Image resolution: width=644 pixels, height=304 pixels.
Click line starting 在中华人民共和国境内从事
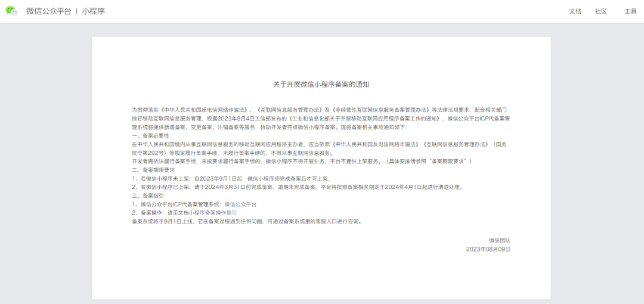point(319,144)
